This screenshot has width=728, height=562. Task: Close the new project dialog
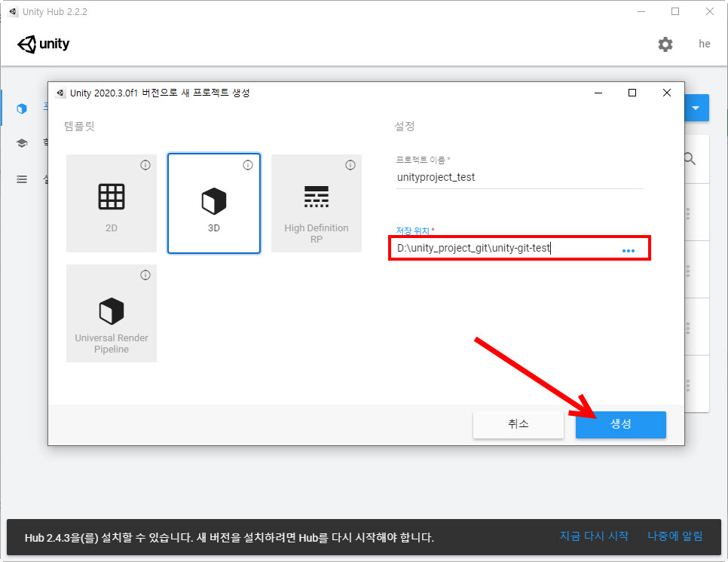[x=667, y=93]
